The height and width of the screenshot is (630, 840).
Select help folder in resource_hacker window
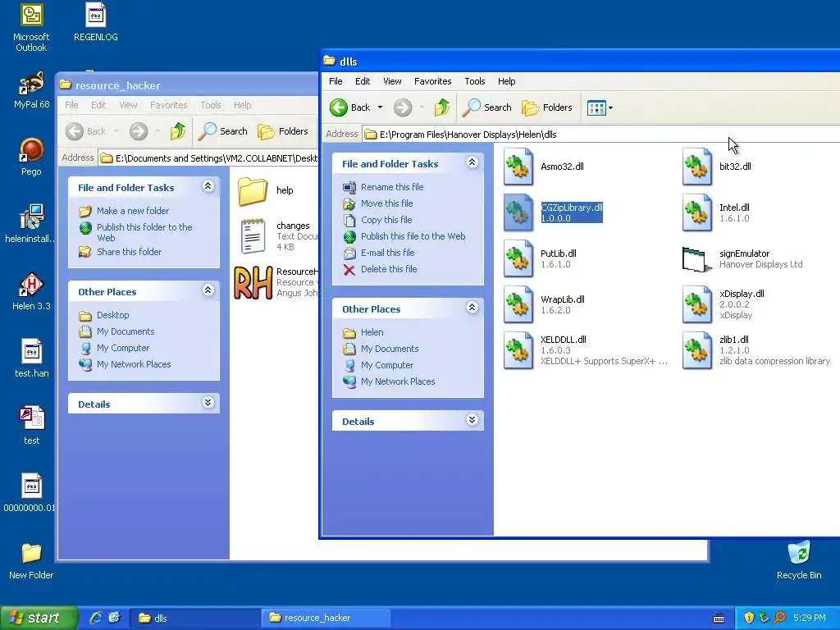pyautogui.click(x=253, y=190)
